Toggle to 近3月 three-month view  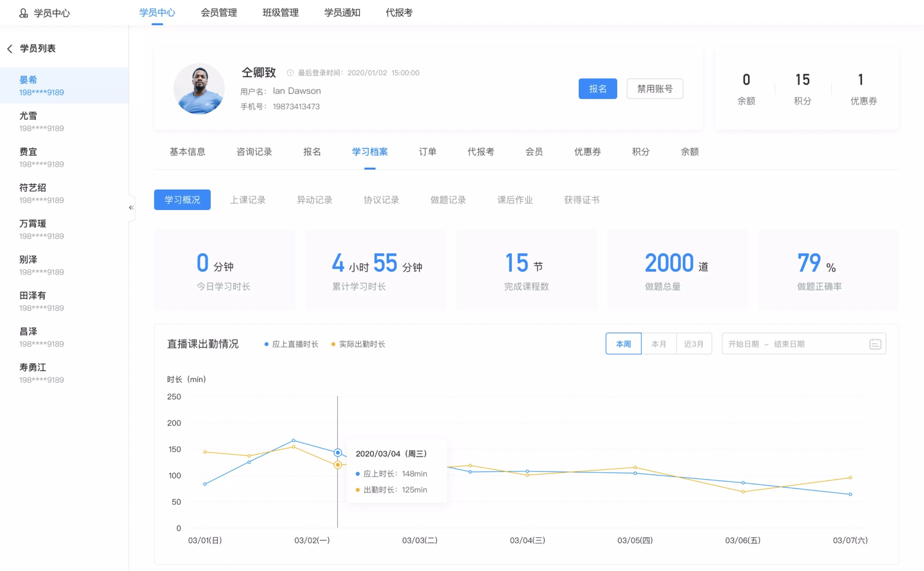click(693, 344)
